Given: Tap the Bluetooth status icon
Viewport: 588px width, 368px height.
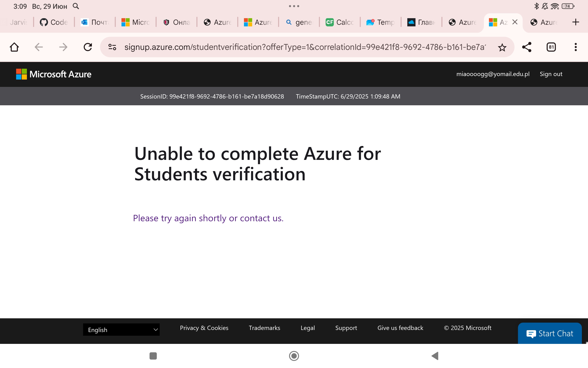Looking at the screenshot, I should 536,6.
